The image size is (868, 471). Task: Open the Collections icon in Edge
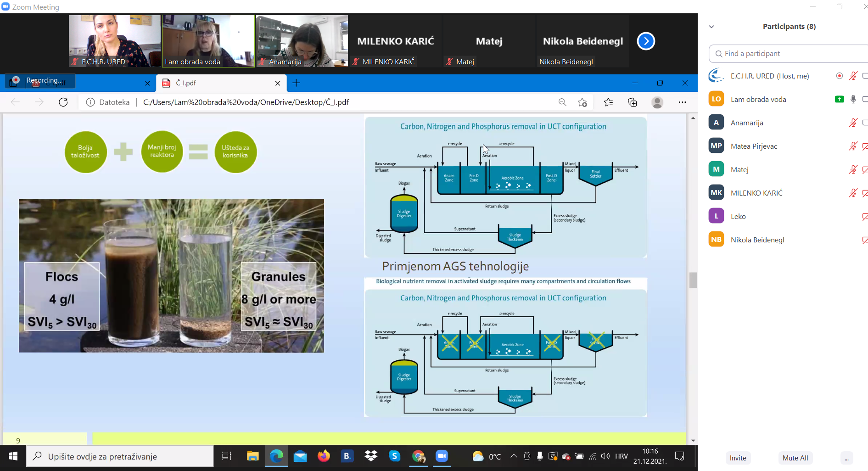click(632, 102)
